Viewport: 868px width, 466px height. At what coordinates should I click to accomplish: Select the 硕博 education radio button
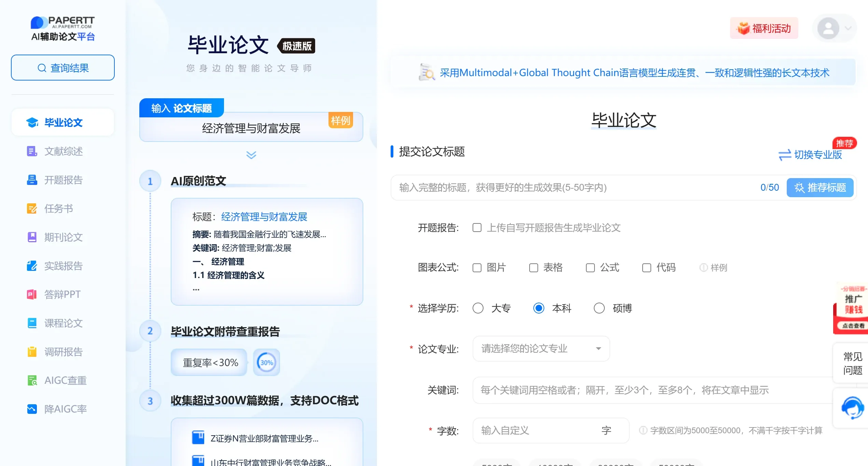coord(599,308)
